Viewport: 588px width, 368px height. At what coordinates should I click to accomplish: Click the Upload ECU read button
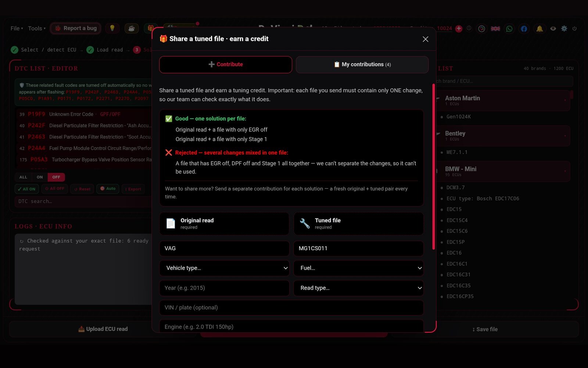pos(103,329)
